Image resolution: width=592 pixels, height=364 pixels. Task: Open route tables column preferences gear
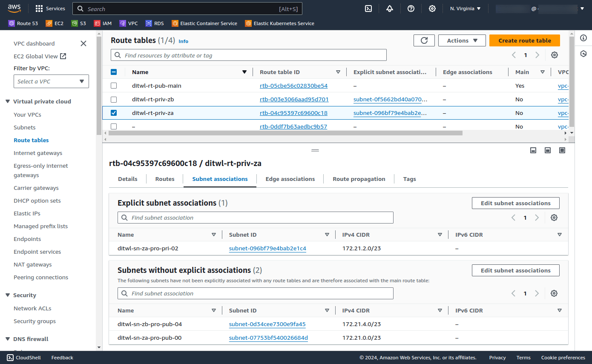tap(554, 55)
